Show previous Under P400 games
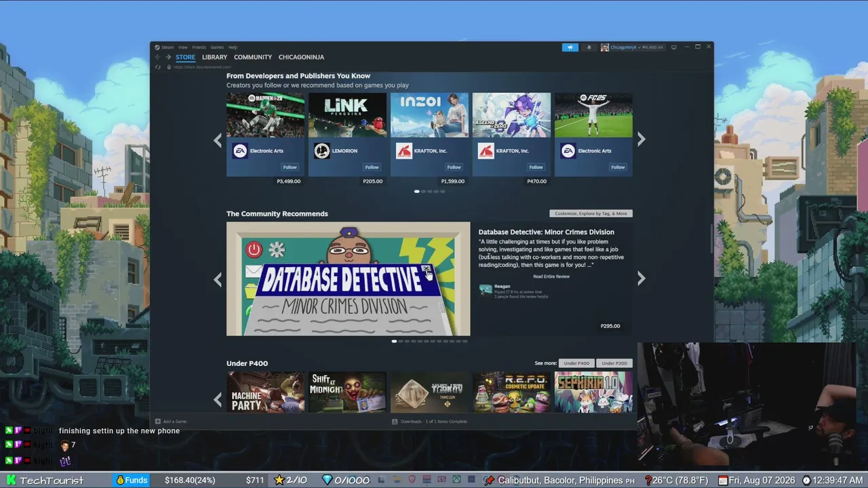The height and width of the screenshot is (488, 868). click(218, 400)
